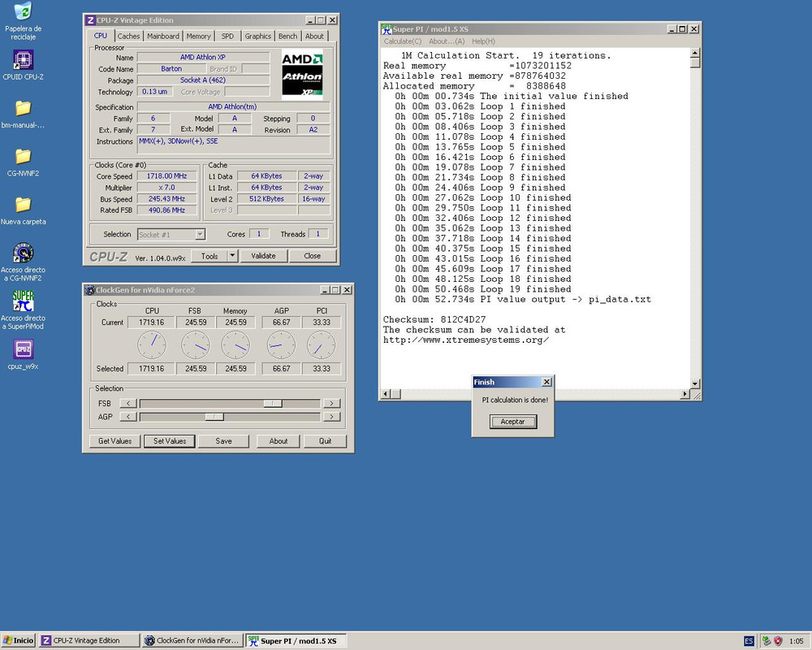
Task: Switch to CPU-Z Vintage Edition taskbar item
Action: pos(89,641)
